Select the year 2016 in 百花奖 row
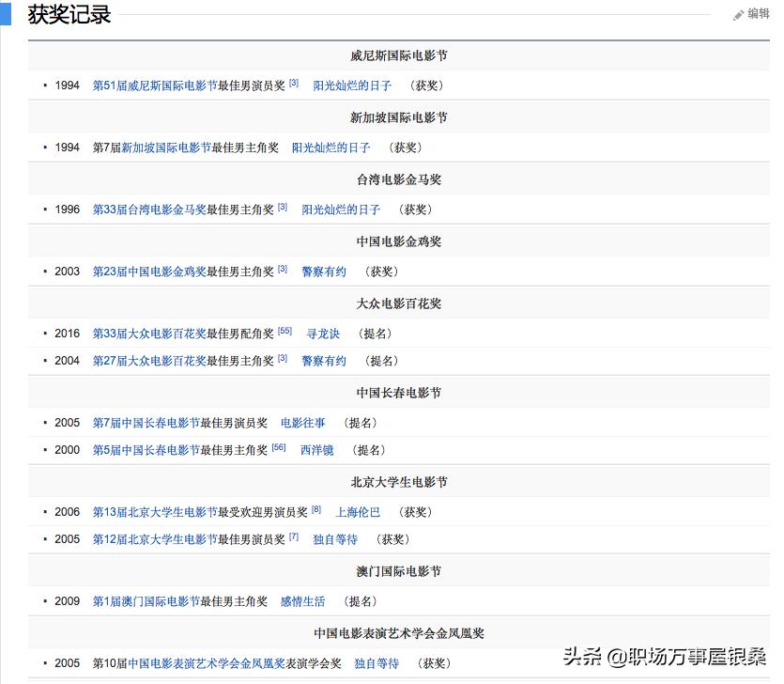This screenshot has height=684, width=784. (67, 334)
